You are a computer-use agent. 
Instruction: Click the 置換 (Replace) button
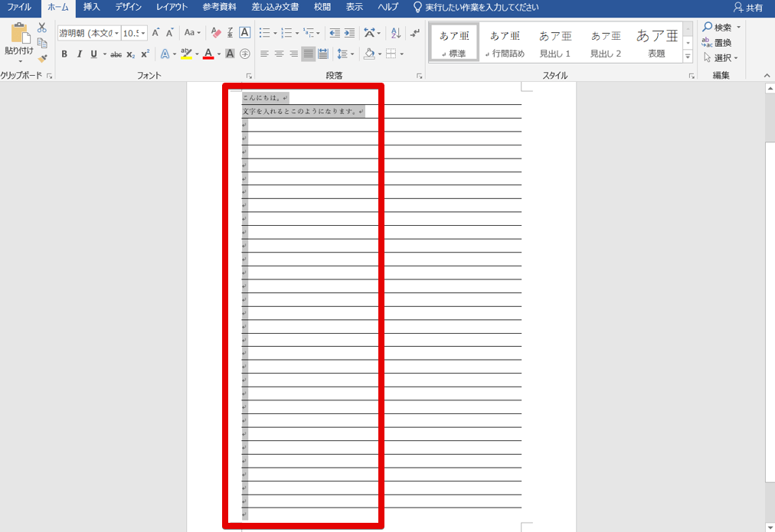(x=717, y=43)
